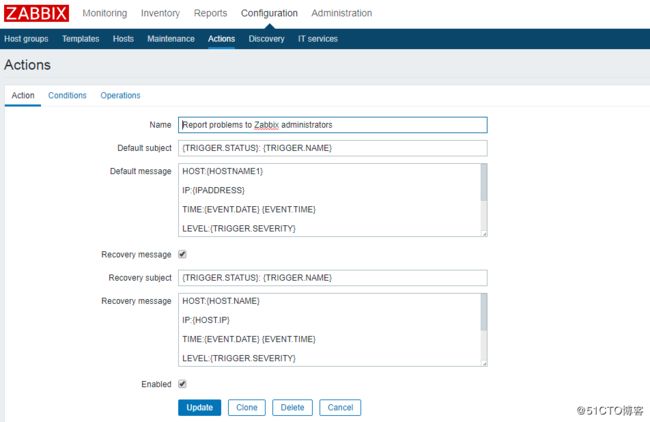Screen dimensions: 650x422
Task: Toggle the Enabled checkbox
Action: click(x=182, y=384)
